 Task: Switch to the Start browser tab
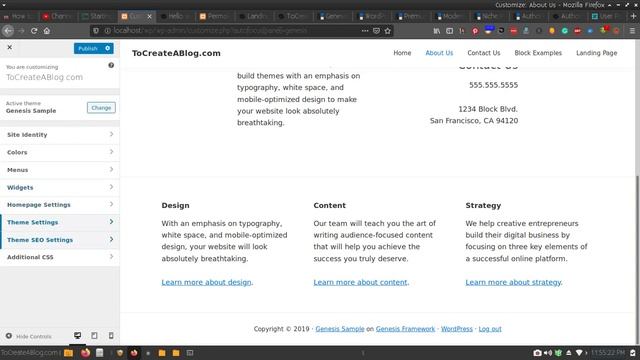pos(97,16)
